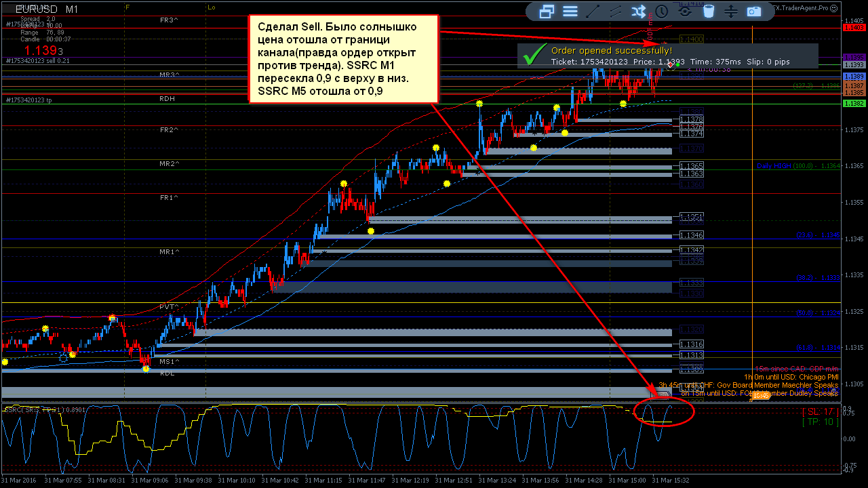868x488 pixels.
Task: Click the MR2^ pivot label
Action: tap(169, 163)
